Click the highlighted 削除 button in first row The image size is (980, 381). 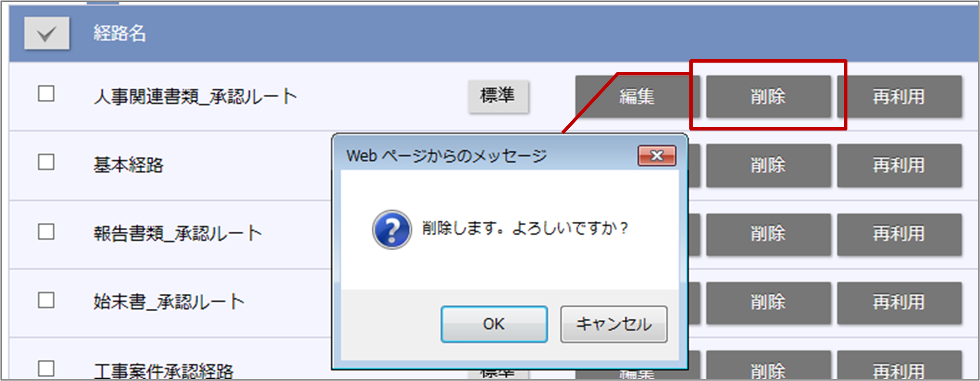pyautogui.click(x=768, y=96)
